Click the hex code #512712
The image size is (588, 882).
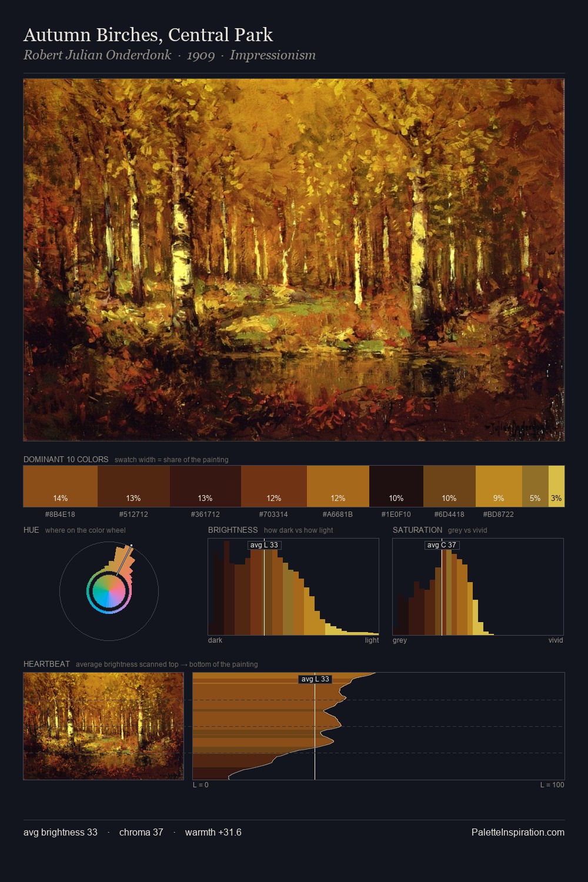point(133,514)
